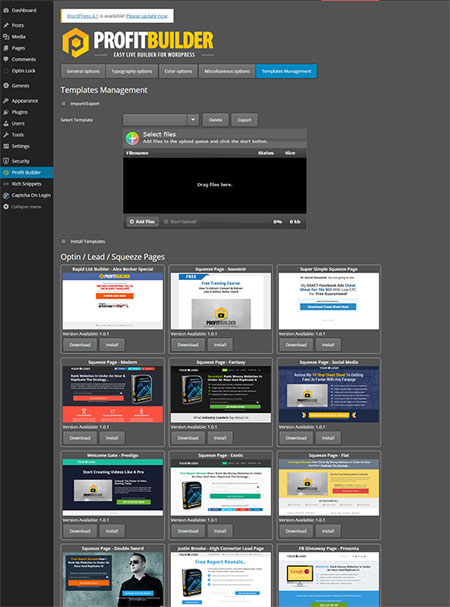Download the Rapid List Builder template

80,345
